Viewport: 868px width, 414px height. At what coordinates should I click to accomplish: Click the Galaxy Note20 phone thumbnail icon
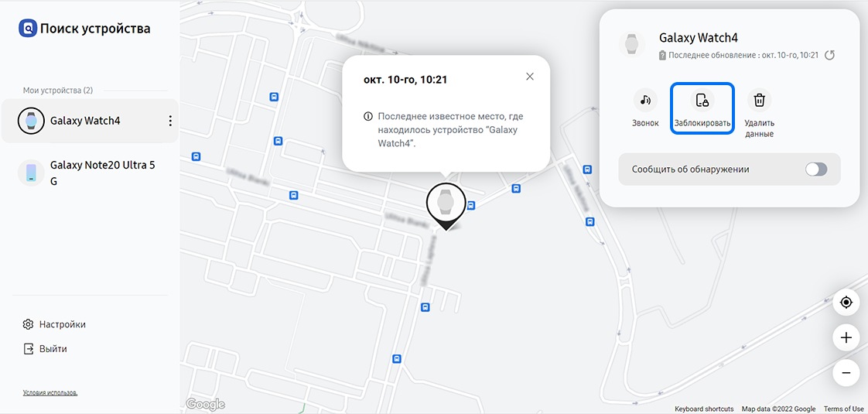point(31,173)
